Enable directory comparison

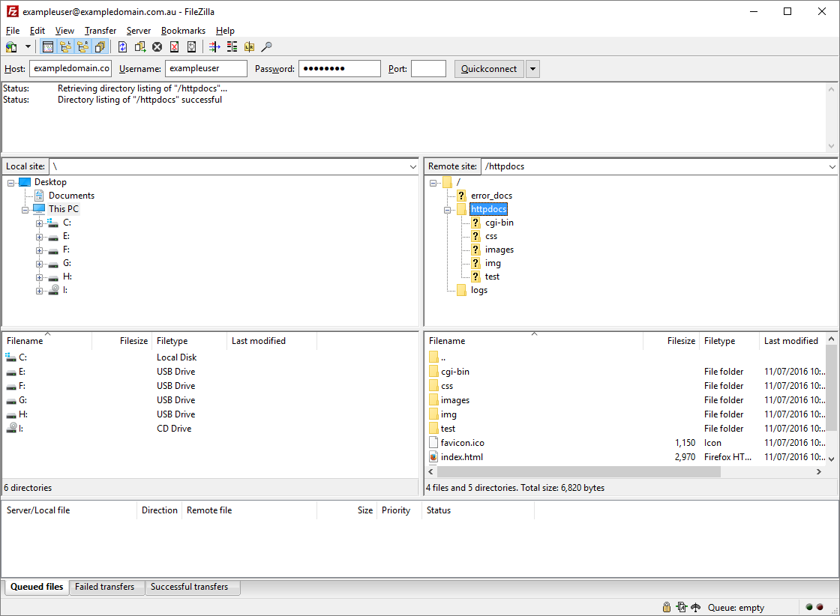coord(233,46)
